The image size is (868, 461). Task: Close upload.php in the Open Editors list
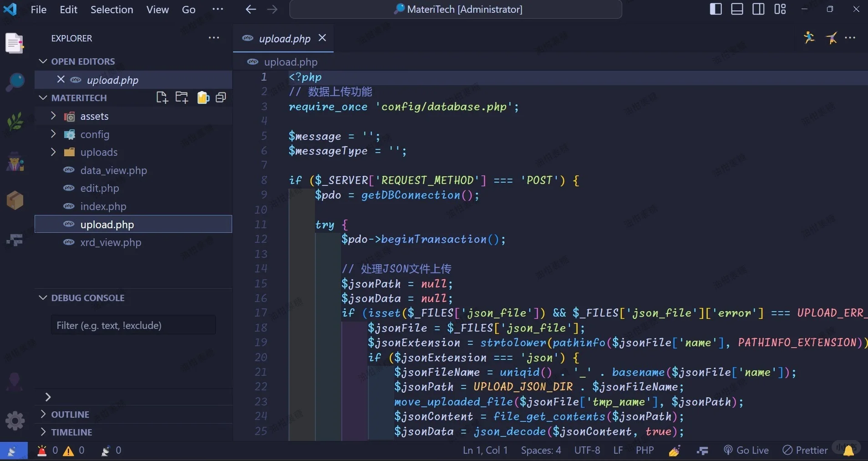click(x=61, y=80)
